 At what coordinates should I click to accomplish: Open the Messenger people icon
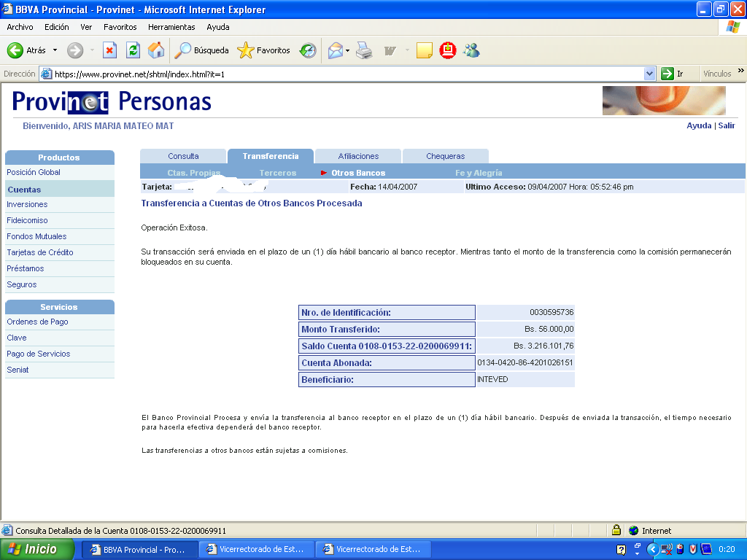tap(472, 50)
